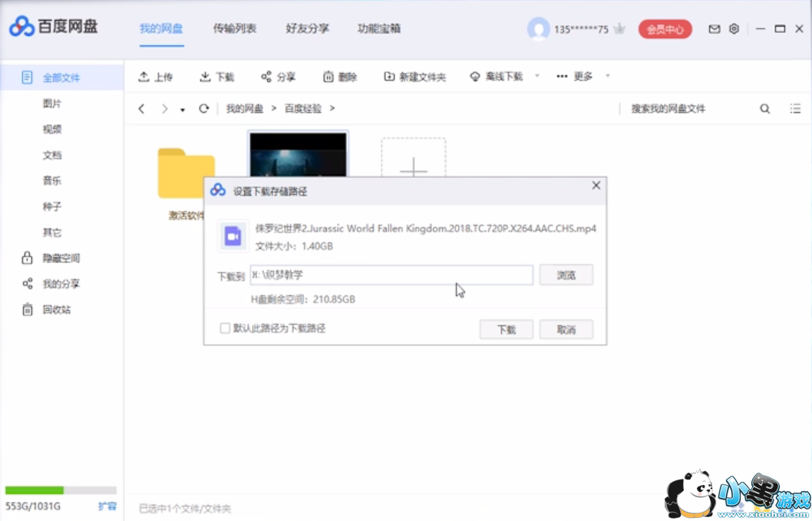812x521 pixels.
Task: Click 离线下载 offline download in toolbar
Action: pyautogui.click(x=497, y=77)
